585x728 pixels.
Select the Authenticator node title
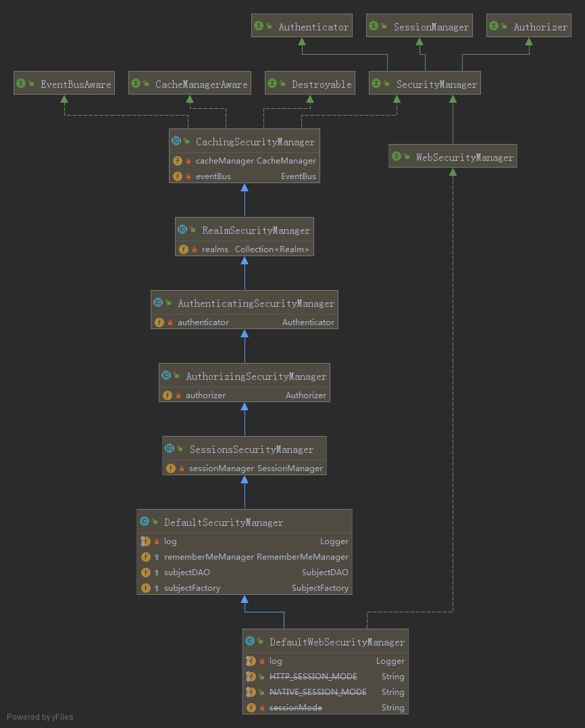(x=313, y=27)
